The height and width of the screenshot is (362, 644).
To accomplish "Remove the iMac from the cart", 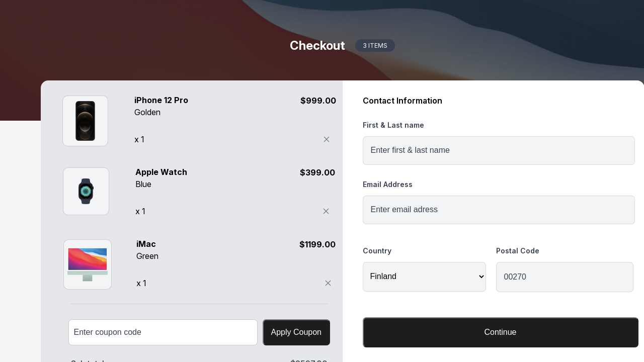I will click(328, 283).
